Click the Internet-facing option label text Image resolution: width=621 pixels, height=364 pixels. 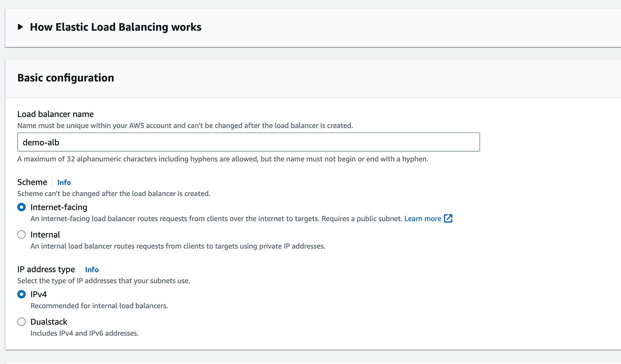tap(59, 207)
